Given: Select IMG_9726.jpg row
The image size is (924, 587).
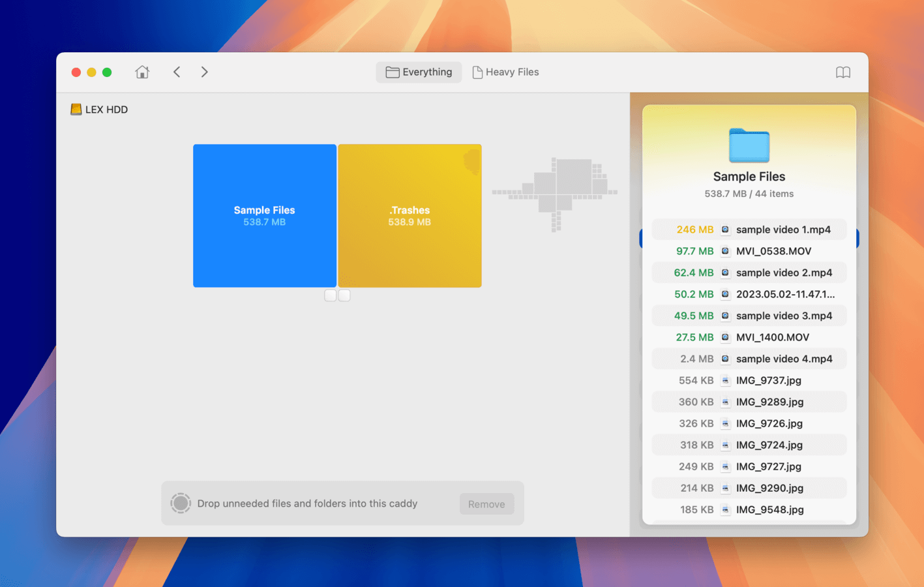Looking at the screenshot, I should tap(749, 423).
